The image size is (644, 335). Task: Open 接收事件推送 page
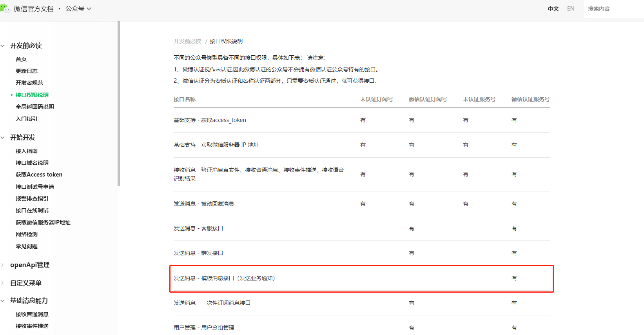click(x=32, y=326)
